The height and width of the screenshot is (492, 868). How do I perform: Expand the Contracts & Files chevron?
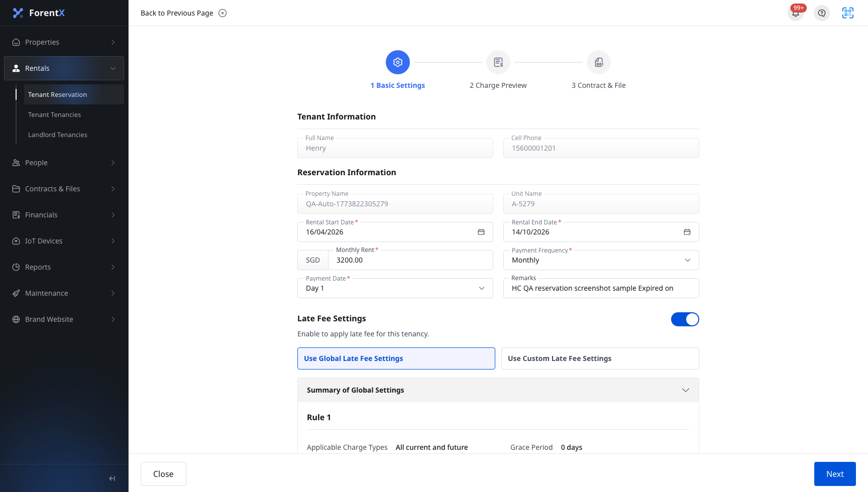coord(113,189)
